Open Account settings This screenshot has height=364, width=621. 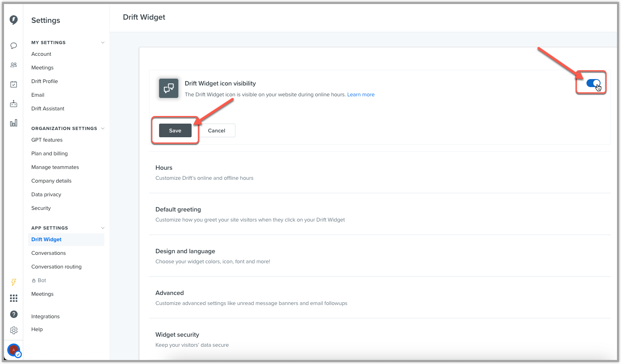(41, 54)
